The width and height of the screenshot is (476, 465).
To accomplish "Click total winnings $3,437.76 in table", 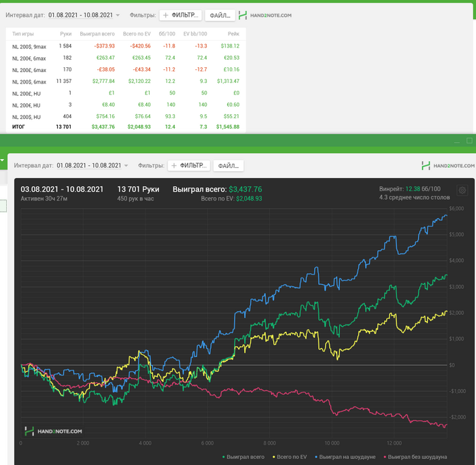I will coord(103,127).
